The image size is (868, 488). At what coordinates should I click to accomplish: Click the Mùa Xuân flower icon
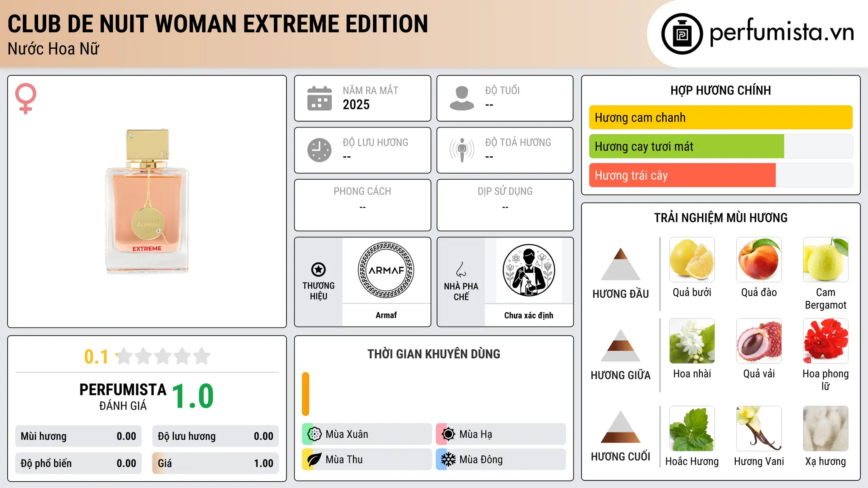[x=314, y=434]
